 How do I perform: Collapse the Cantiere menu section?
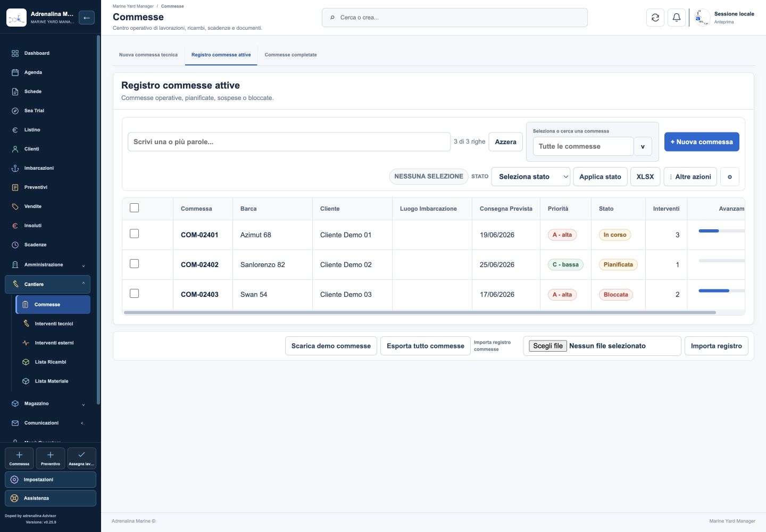click(48, 284)
